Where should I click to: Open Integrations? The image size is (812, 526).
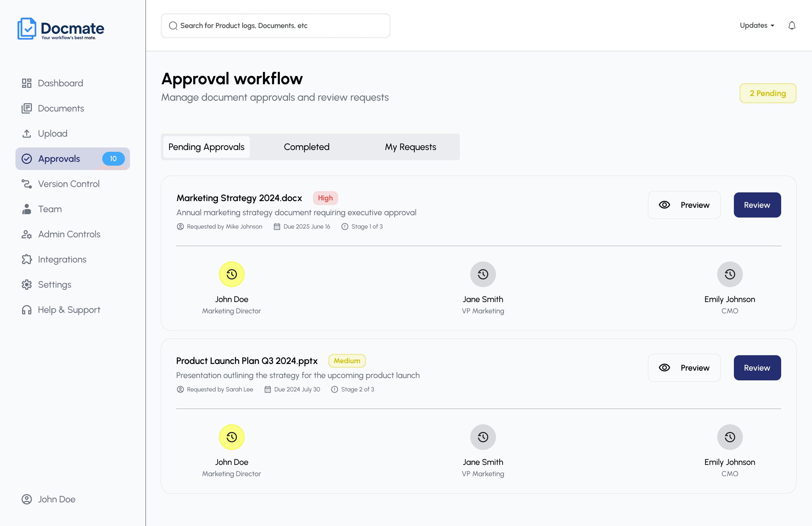click(54, 260)
